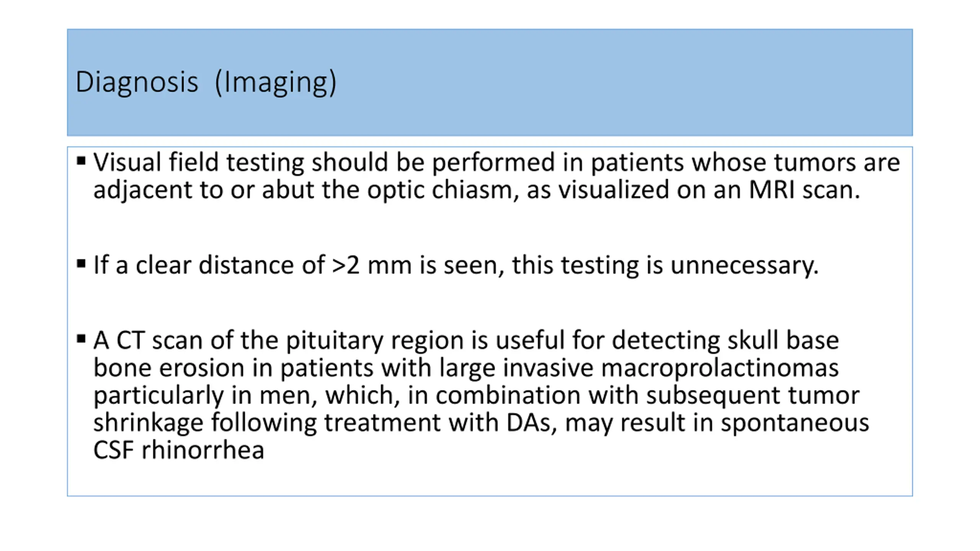Click the phrase 'particularly in men'

pos(206,395)
